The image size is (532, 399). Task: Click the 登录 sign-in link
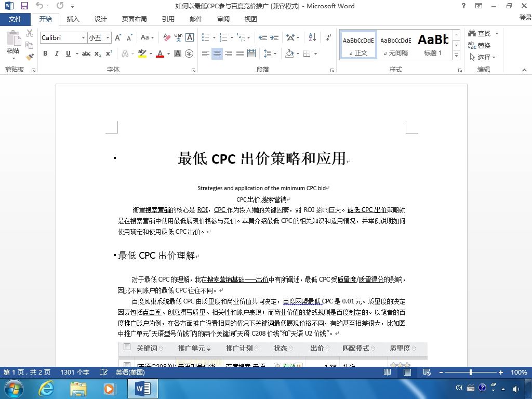point(526,17)
